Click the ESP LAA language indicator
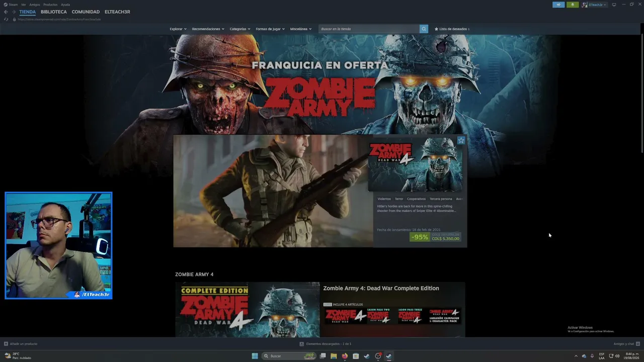 tap(602, 356)
